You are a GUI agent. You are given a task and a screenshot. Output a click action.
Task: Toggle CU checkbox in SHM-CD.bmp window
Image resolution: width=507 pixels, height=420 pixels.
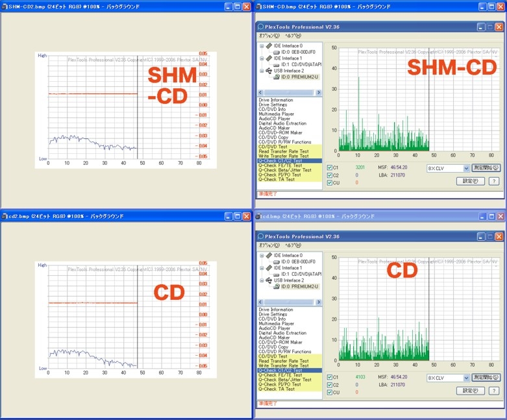(330, 182)
